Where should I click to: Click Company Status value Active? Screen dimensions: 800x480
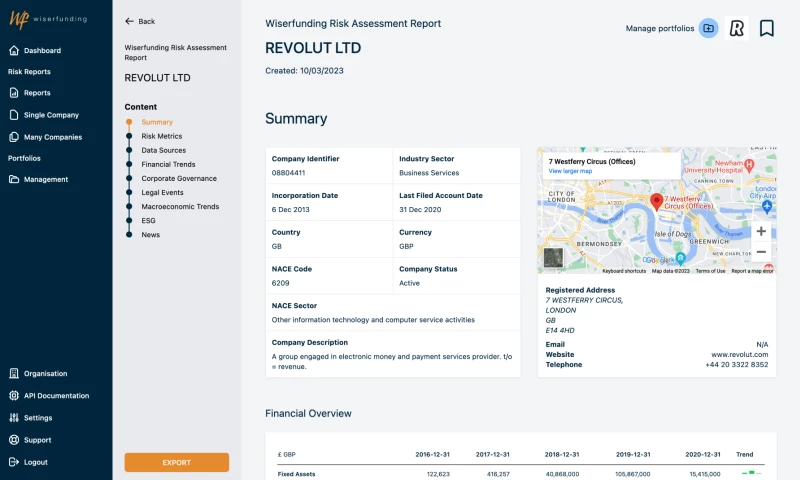(x=409, y=283)
